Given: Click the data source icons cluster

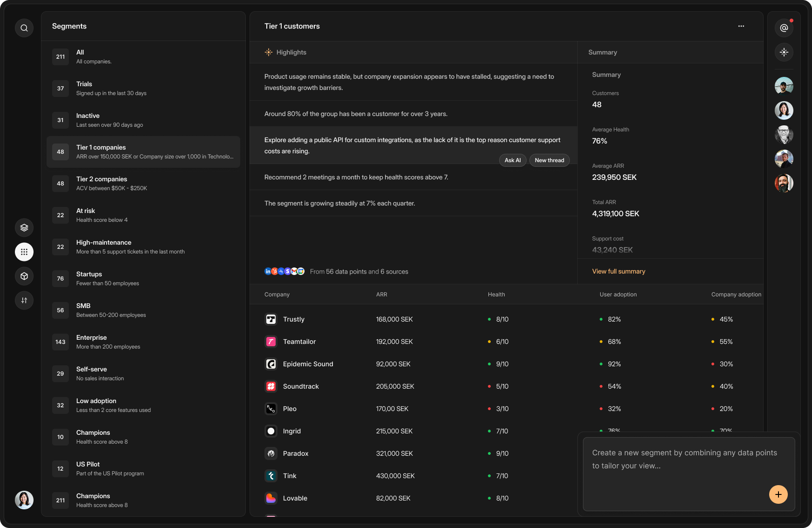Looking at the screenshot, I should (x=284, y=272).
